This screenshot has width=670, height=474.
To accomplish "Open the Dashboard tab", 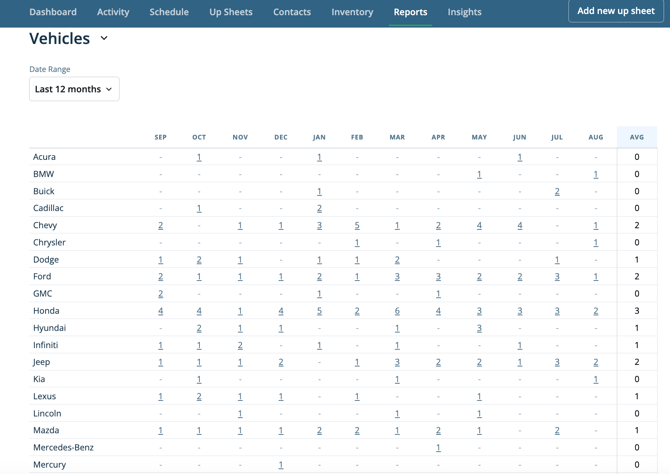I will point(53,12).
